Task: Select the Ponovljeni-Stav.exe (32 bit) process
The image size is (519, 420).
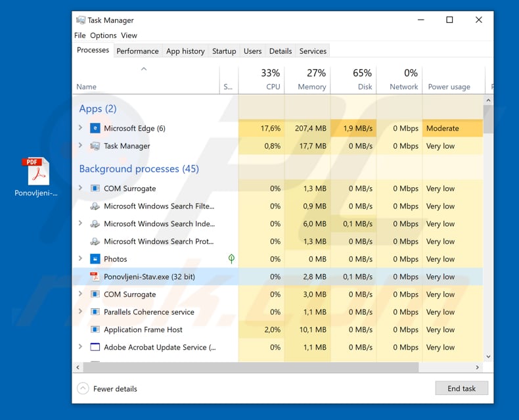Action: (278, 277)
